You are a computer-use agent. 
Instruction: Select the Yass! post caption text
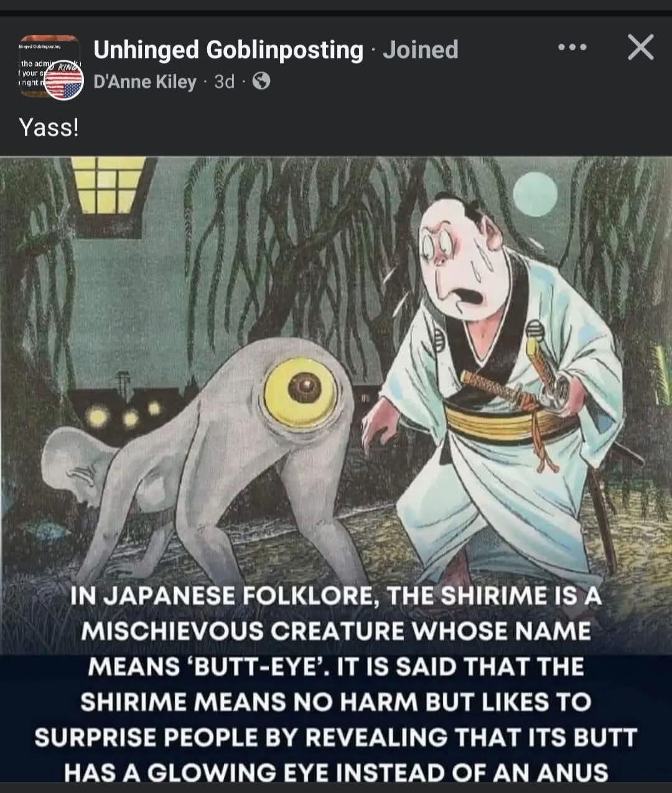pyautogui.click(x=49, y=127)
